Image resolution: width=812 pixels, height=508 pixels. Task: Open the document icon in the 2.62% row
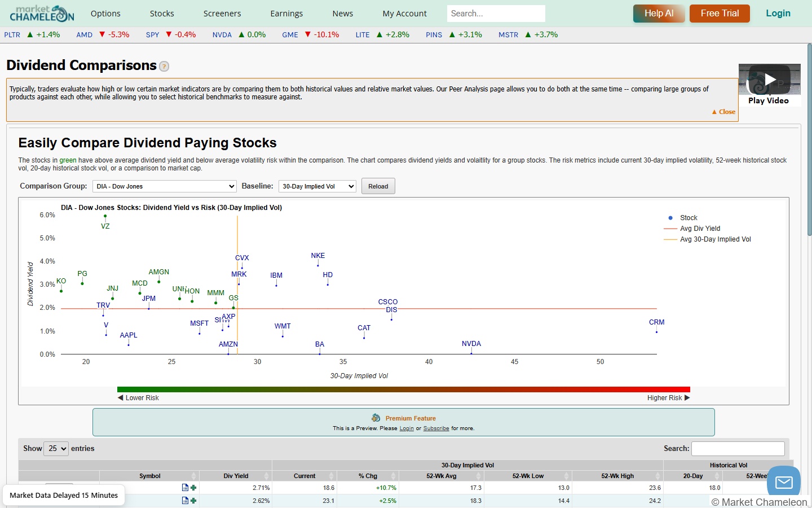point(185,501)
